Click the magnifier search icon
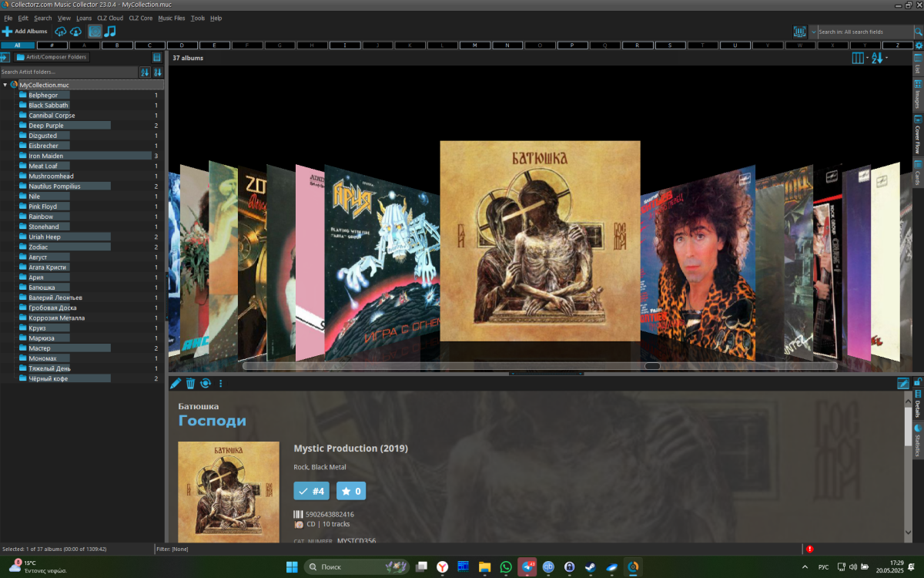Image resolution: width=924 pixels, height=578 pixels. coord(919,32)
